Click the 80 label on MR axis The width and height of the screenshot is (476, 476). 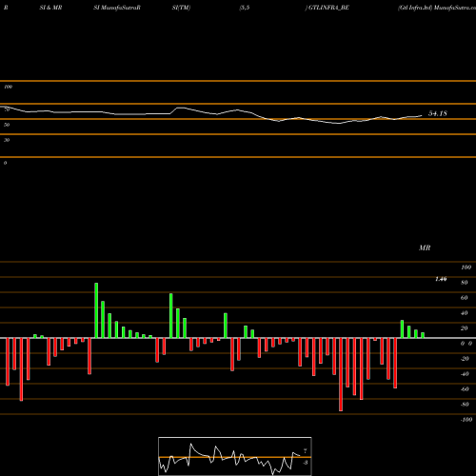(x=465, y=283)
